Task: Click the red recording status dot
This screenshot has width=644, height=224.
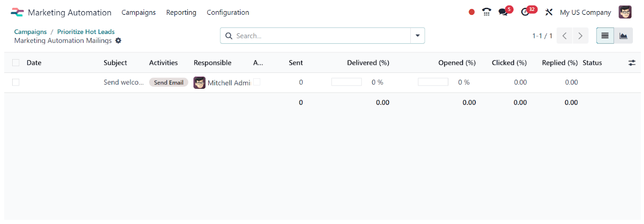Action: (472, 12)
